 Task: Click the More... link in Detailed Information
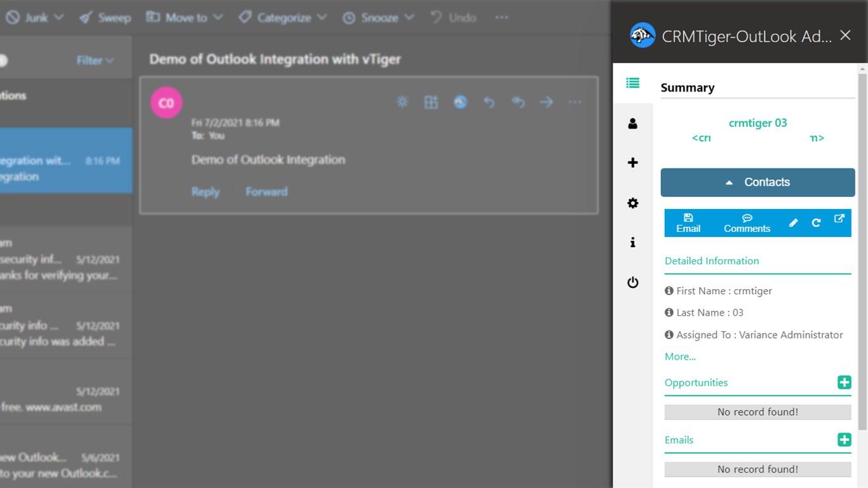click(680, 356)
